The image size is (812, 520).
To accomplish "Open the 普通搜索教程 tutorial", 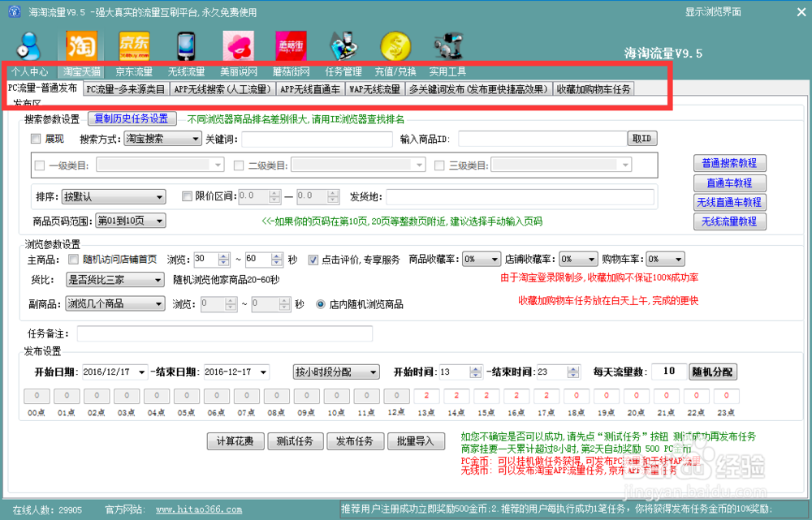I will click(729, 163).
